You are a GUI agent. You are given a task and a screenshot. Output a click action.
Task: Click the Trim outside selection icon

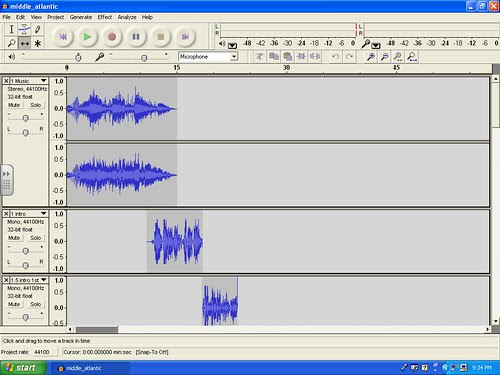point(301,57)
